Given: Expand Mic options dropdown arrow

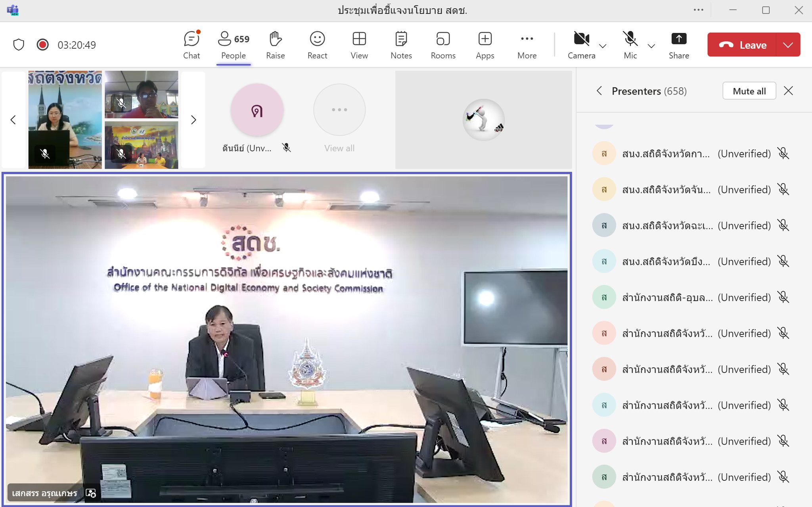Looking at the screenshot, I should point(651,46).
